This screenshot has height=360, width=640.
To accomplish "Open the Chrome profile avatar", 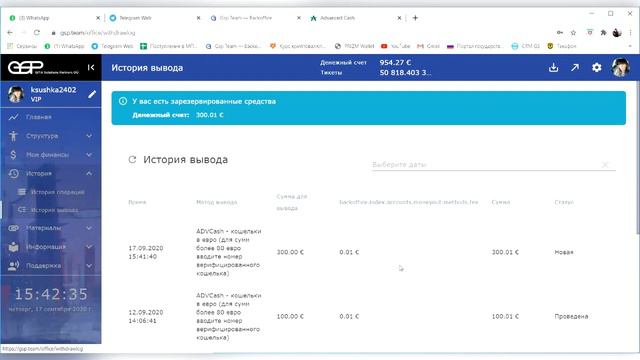I will (617, 33).
